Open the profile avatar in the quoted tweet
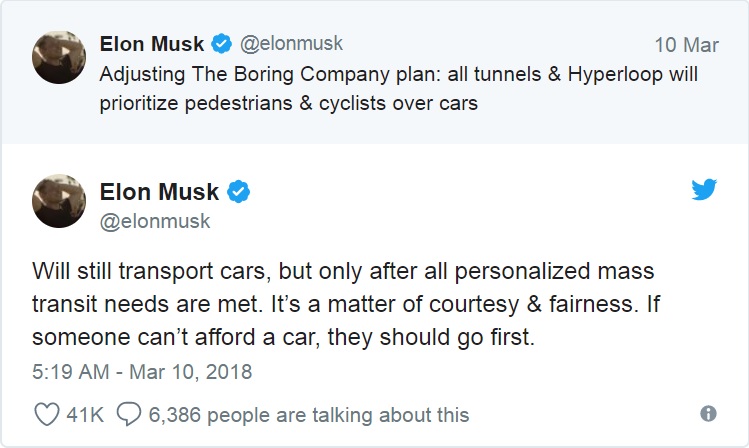The image size is (749, 448). [x=59, y=57]
